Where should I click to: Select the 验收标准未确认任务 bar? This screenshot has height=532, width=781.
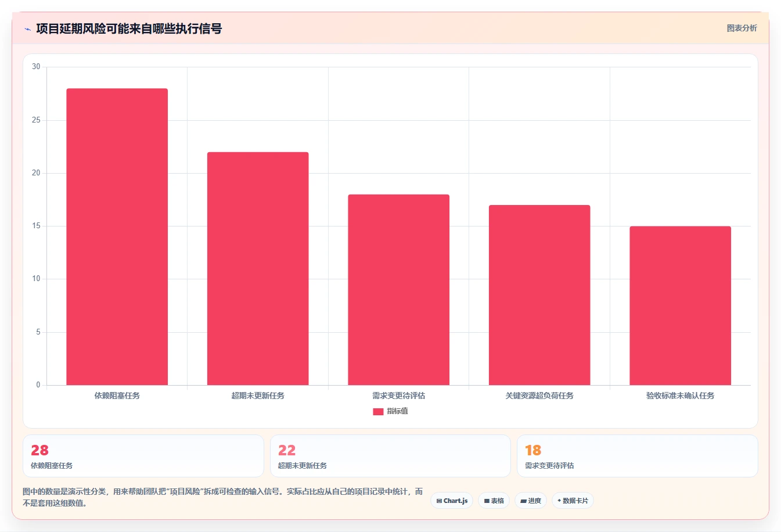[x=681, y=305]
